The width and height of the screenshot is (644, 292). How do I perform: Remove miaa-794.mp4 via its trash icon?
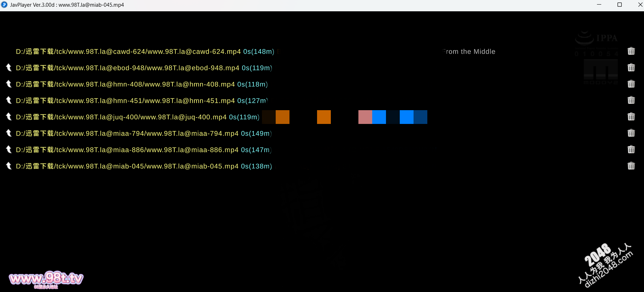click(631, 133)
